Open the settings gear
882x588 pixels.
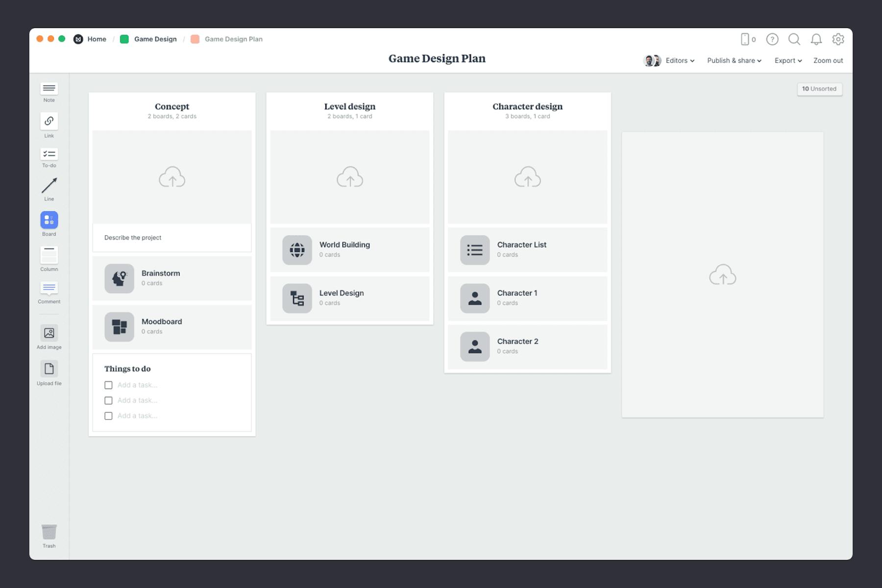point(839,39)
